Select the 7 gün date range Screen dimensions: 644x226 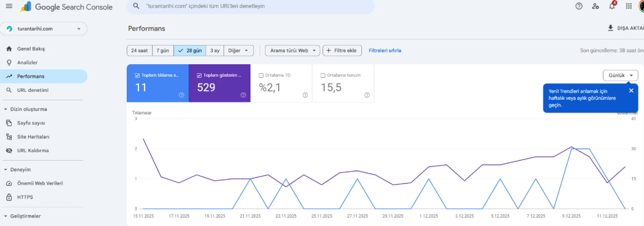point(163,51)
